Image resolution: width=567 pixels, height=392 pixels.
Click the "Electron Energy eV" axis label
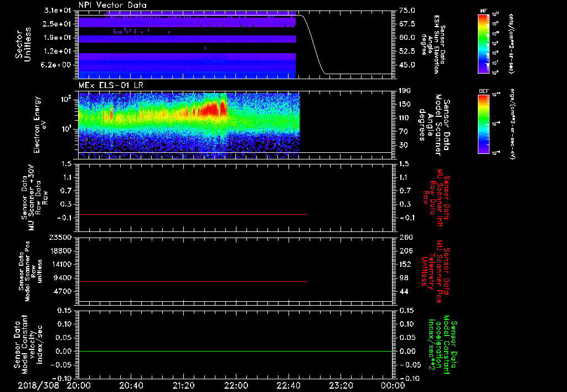40,125
